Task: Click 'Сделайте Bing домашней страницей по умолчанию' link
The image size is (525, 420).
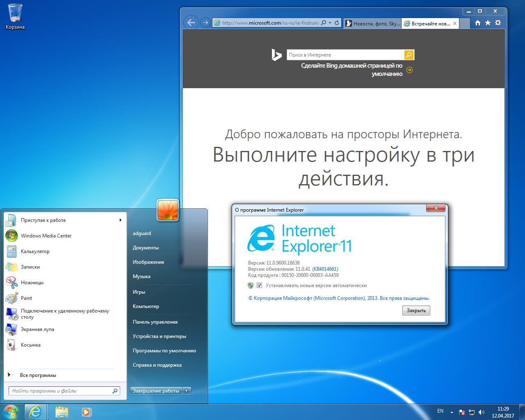Action: point(352,70)
